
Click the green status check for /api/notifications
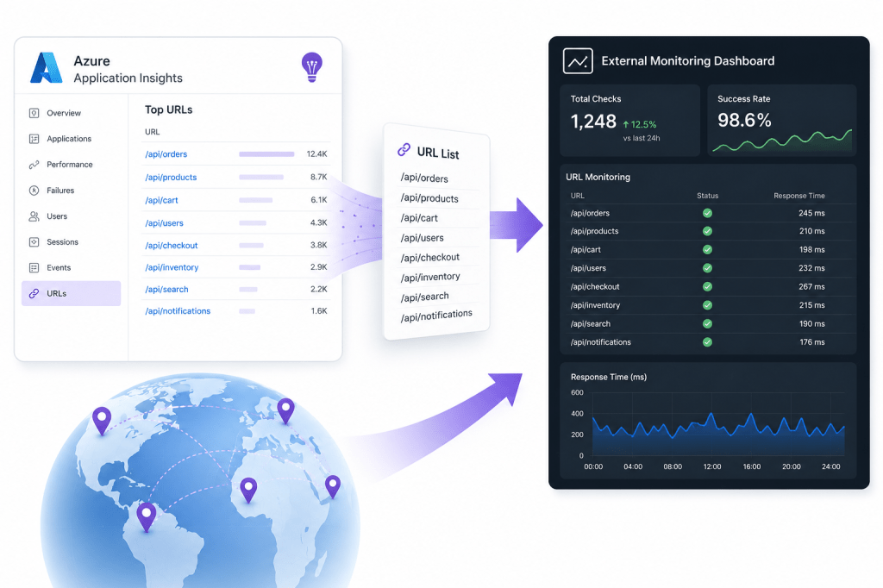pyautogui.click(x=707, y=342)
